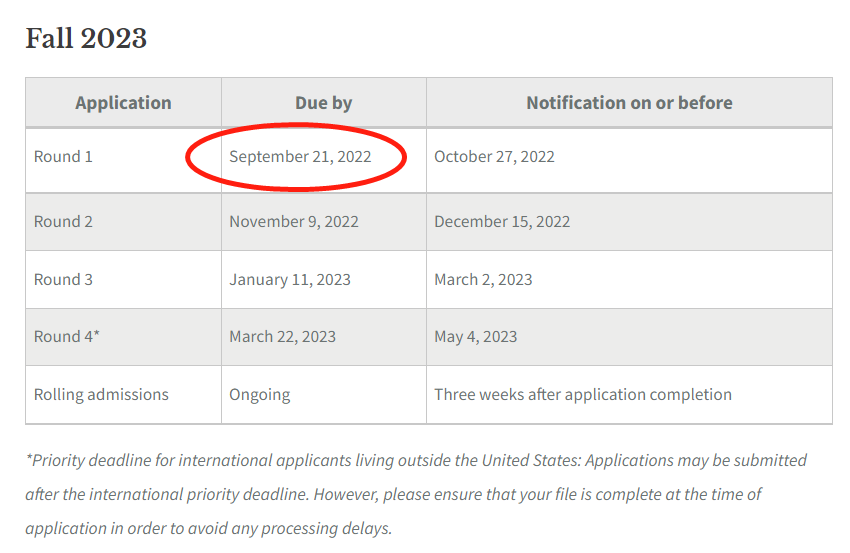Select the January 11, 2023 due date
The height and width of the screenshot is (553, 850).
click(290, 280)
